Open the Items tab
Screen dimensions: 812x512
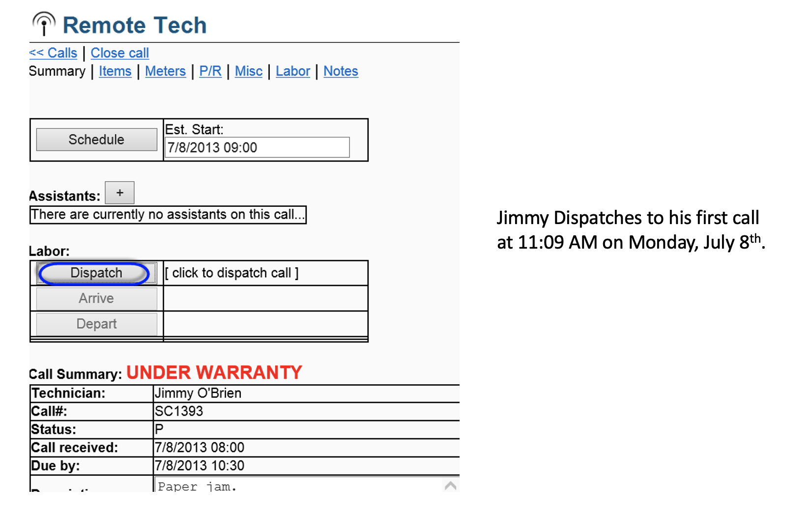[x=115, y=71]
